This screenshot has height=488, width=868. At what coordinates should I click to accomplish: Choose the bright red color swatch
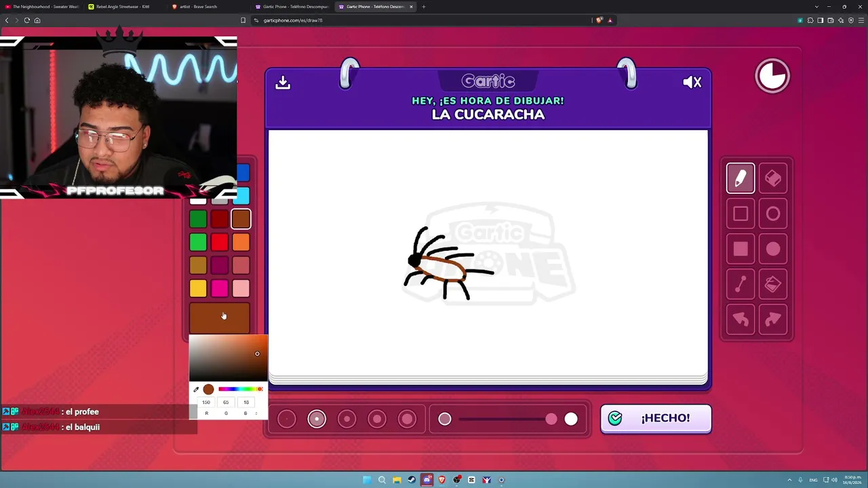(219, 242)
